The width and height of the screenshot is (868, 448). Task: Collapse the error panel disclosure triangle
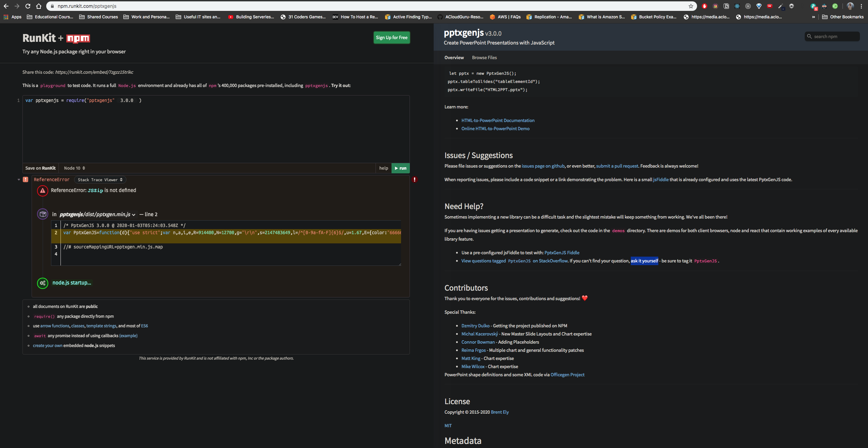coord(19,179)
